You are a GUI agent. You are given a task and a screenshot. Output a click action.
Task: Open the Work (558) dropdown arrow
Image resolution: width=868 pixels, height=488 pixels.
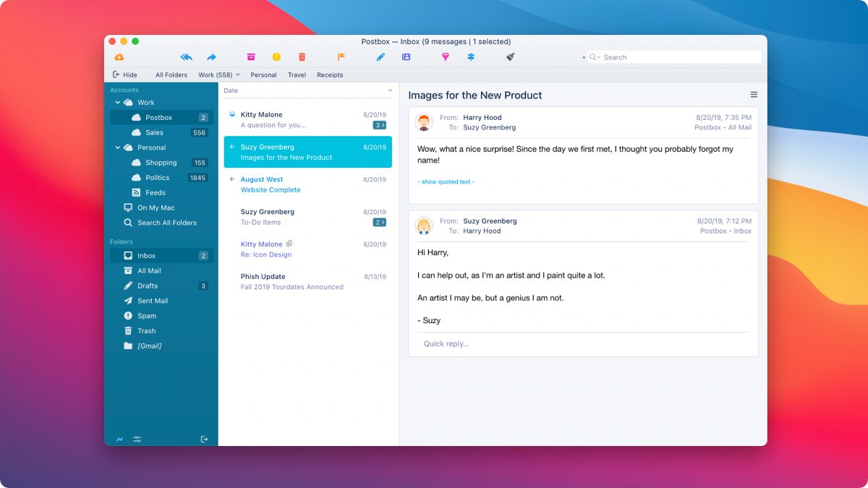tap(238, 74)
